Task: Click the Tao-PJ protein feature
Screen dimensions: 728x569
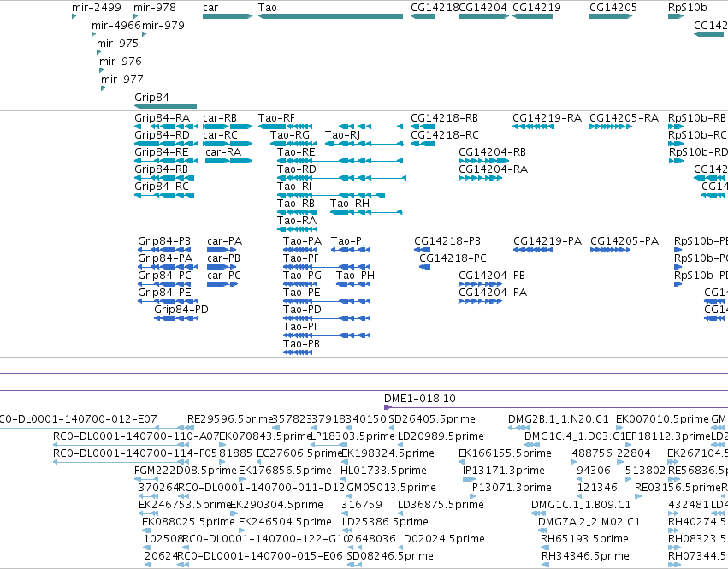Action: [351, 250]
